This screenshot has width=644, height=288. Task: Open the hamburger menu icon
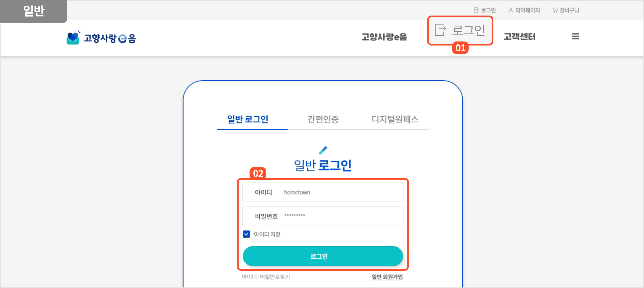tap(575, 37)
